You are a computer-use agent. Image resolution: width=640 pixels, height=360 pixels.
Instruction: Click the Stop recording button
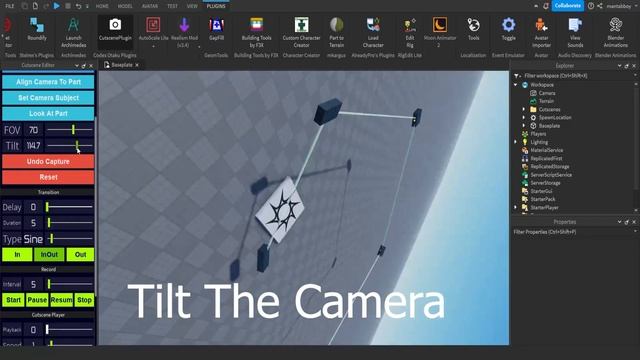tap(84, 300)
